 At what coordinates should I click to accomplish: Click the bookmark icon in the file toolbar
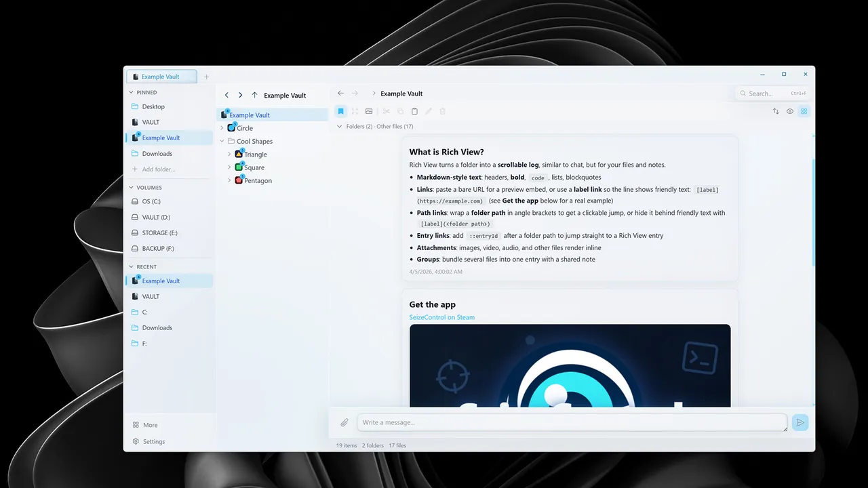click(341, 111)
